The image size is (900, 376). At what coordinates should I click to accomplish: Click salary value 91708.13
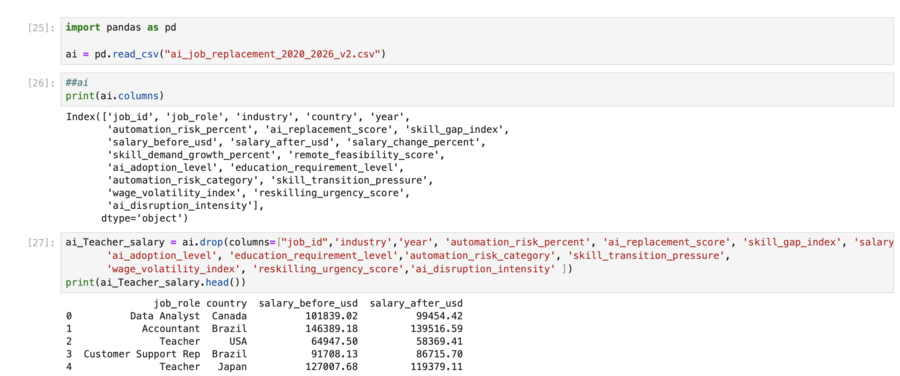pos(335,354)
